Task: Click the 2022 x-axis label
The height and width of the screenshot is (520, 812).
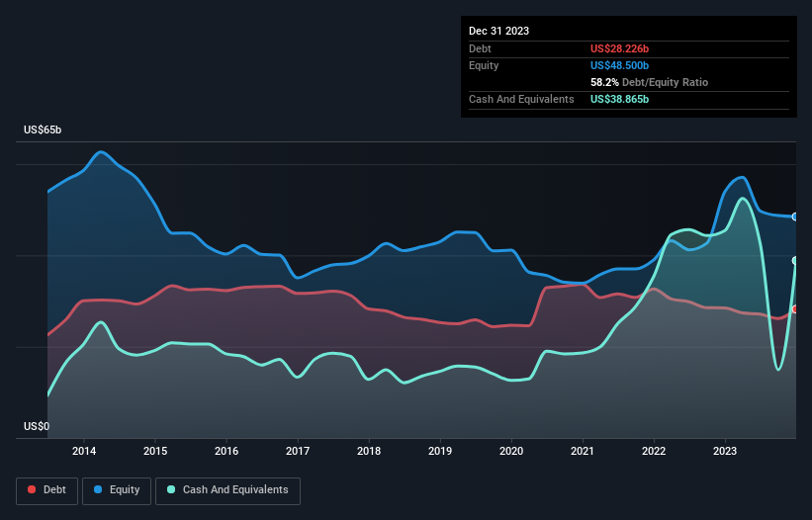Action: 654,451
